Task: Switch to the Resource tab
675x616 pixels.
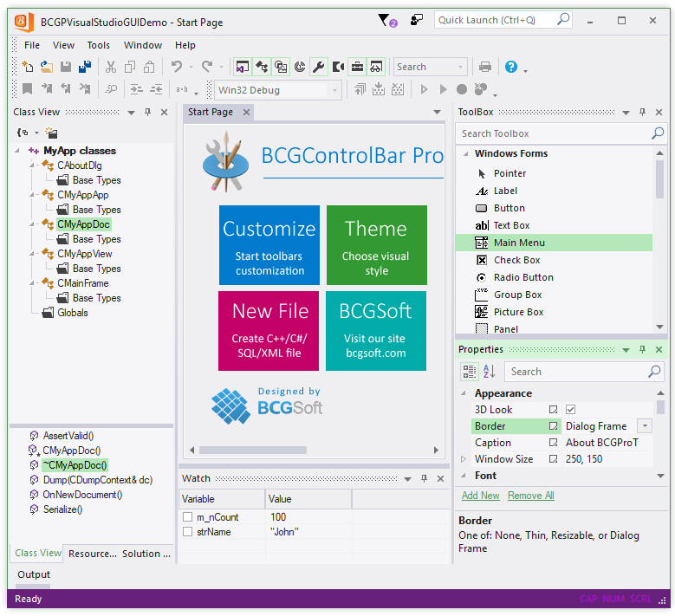Action: pyautogui.click(x=93, y=554)
